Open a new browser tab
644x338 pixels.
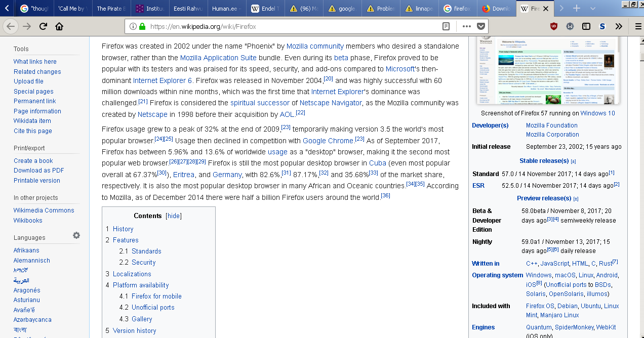577,9
